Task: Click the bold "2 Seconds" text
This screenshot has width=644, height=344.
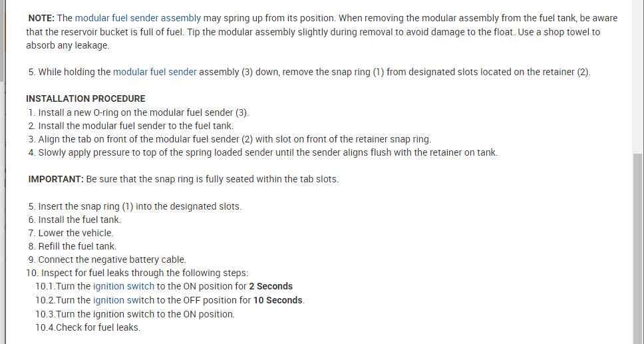Action: [271, 286]
